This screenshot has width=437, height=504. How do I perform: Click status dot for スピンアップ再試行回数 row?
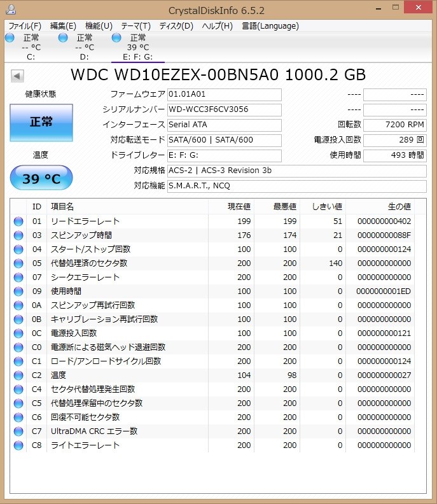pyautogui.click(x=18, y=305)
